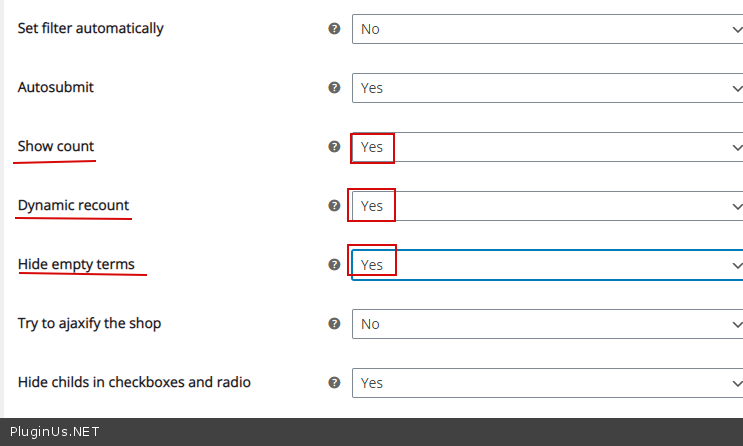Click help icon for Try to ajaxify the shop
The height and width of the screenshot is (446, 743).
tap(335, 324)
